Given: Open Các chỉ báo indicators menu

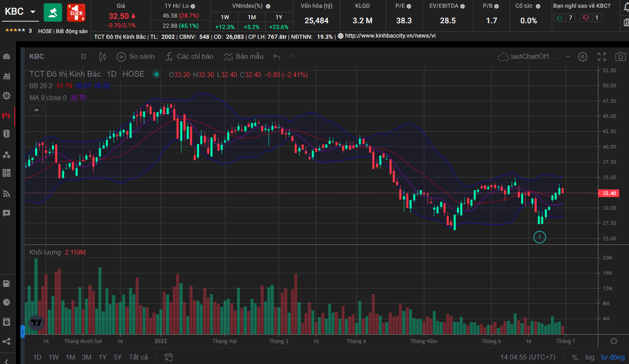Looking at the screenshot, I should point(189,57).
